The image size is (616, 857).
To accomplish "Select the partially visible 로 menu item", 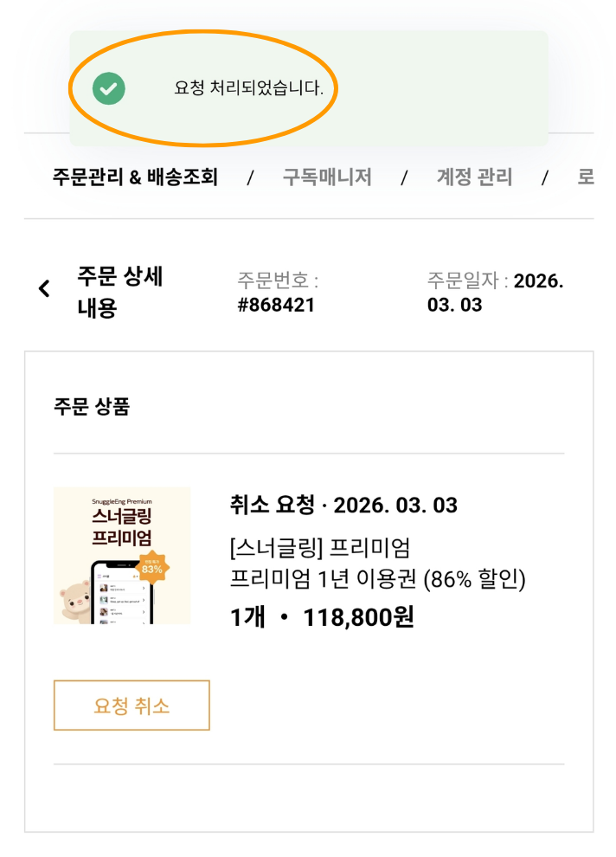I will (586, 177).
